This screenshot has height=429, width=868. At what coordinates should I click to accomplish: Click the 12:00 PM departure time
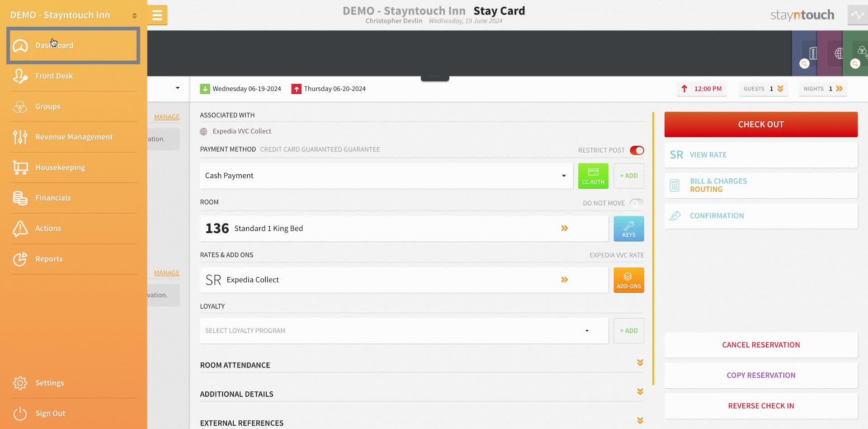coord(702,89)
